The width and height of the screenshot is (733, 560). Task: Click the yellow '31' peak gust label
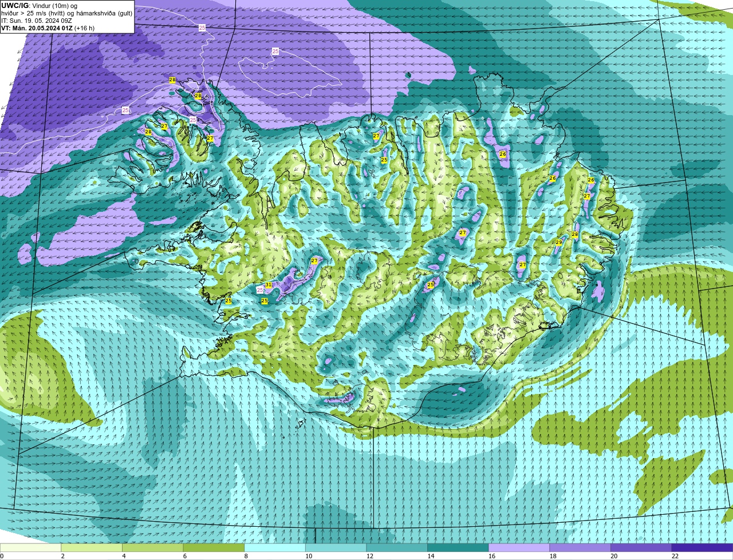(x=269, y=285)
